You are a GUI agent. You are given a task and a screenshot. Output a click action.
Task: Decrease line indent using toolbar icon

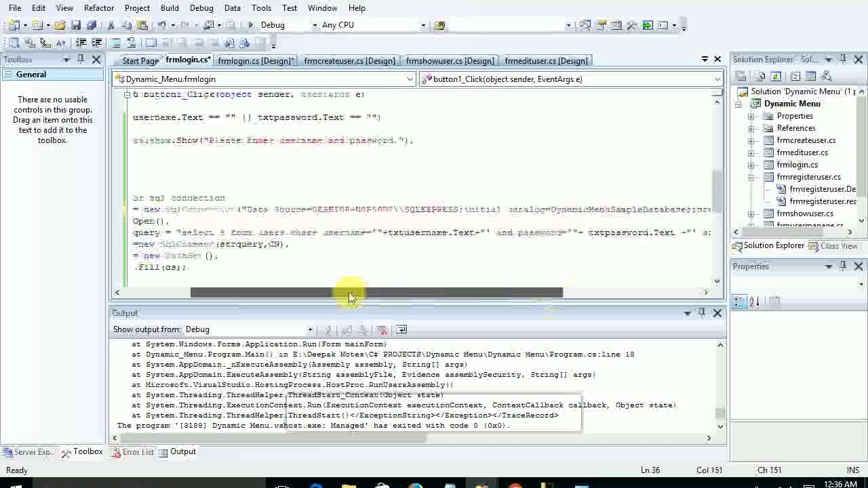click(x=81, y=43)
